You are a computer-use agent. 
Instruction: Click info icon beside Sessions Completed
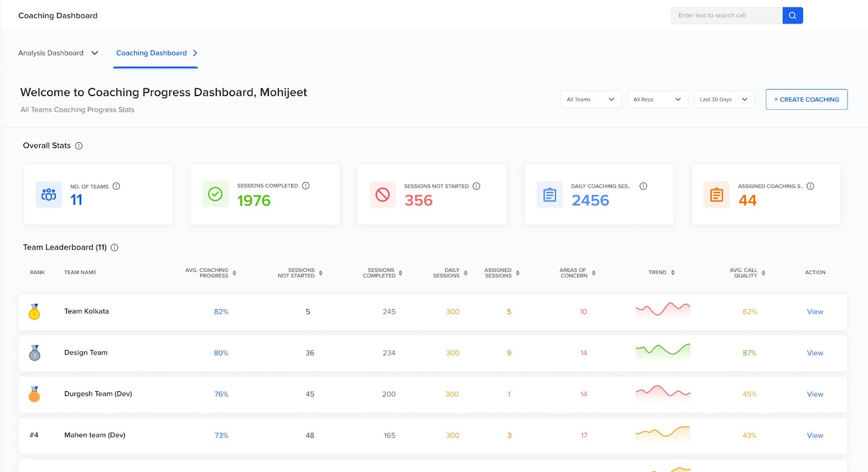[x=306, y=186]
